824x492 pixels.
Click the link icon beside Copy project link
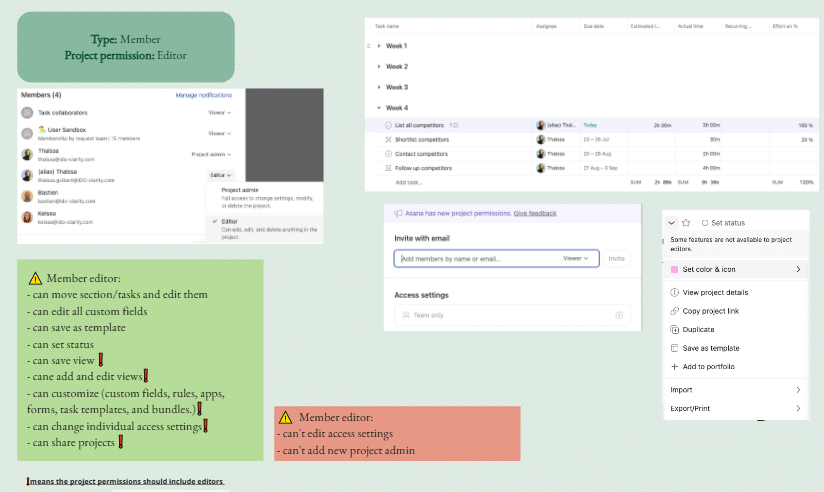click(675, 311)
